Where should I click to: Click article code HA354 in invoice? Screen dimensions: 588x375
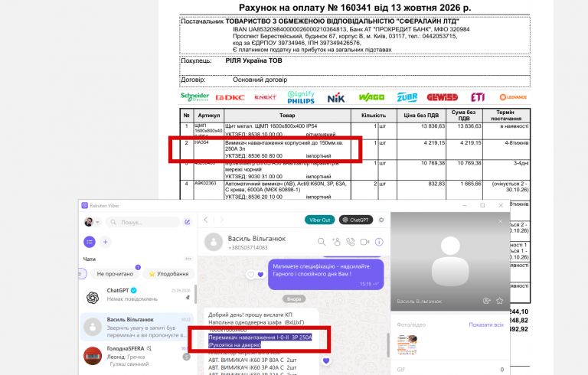pyautogui.click(x=201, y=142)
